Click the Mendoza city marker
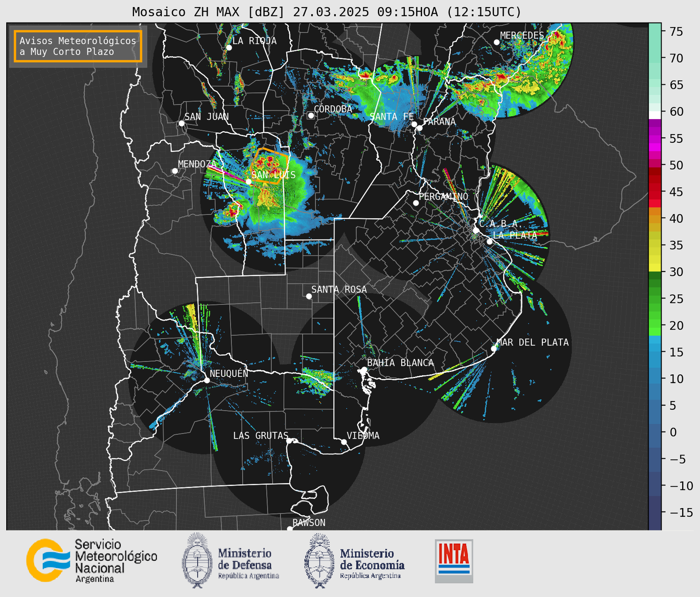 pyautogui.click(x=175, y=171)
